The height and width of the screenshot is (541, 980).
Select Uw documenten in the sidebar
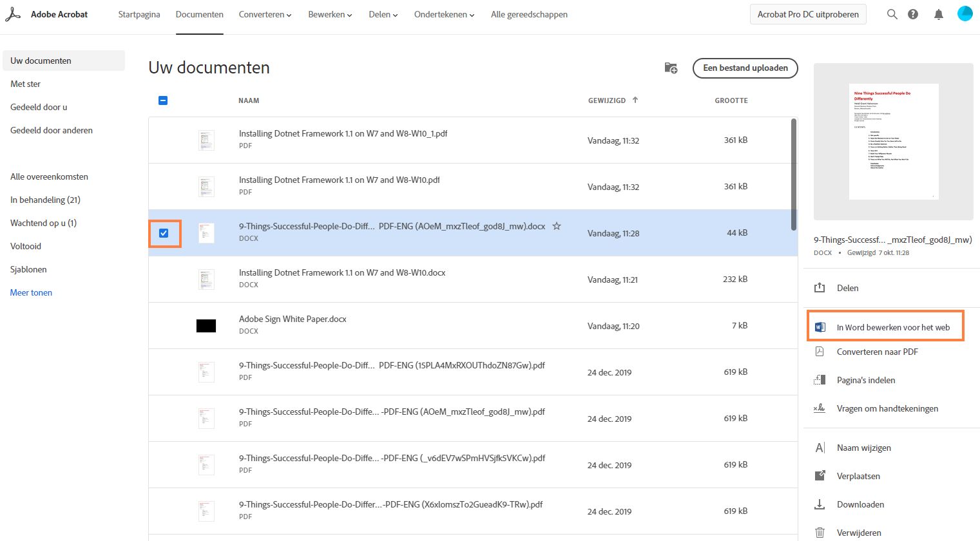coord(64,61)
